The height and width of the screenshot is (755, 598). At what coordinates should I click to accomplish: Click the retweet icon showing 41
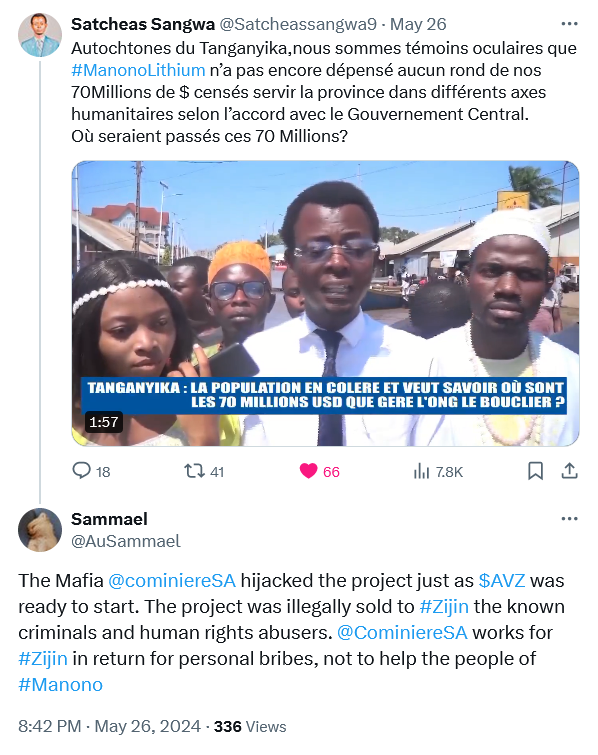coord(195,471)
